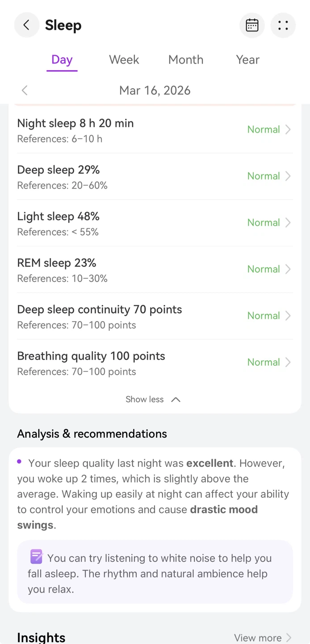Switch to the Week tab
Image resolution: width=310 pixels, height=644 pixels.
(x=124, y=59)
